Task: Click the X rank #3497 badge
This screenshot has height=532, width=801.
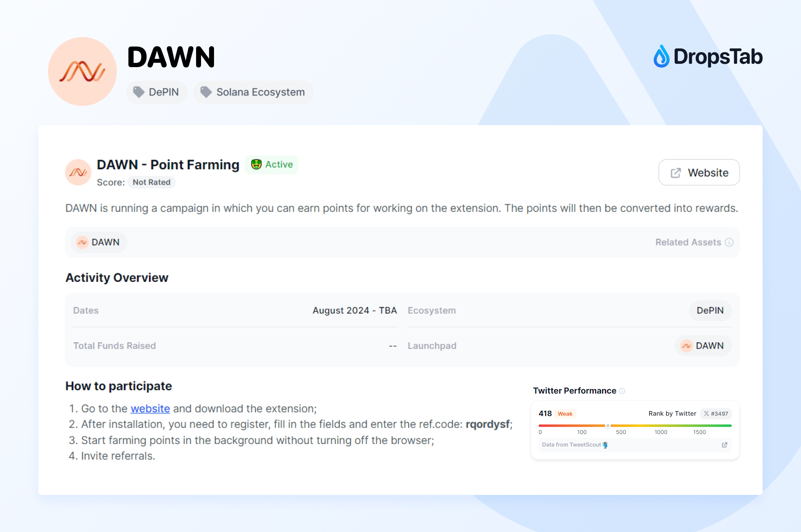Action: coord(716,414)
